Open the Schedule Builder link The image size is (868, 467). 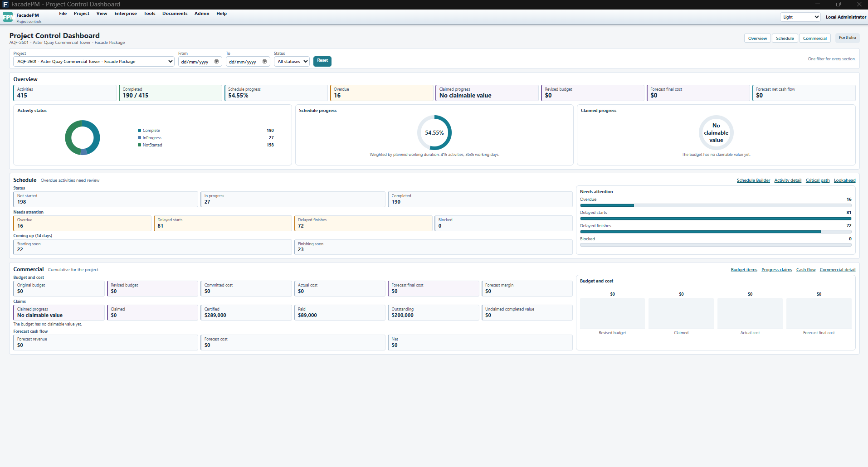pyautogui.click(x=753, y=180)
